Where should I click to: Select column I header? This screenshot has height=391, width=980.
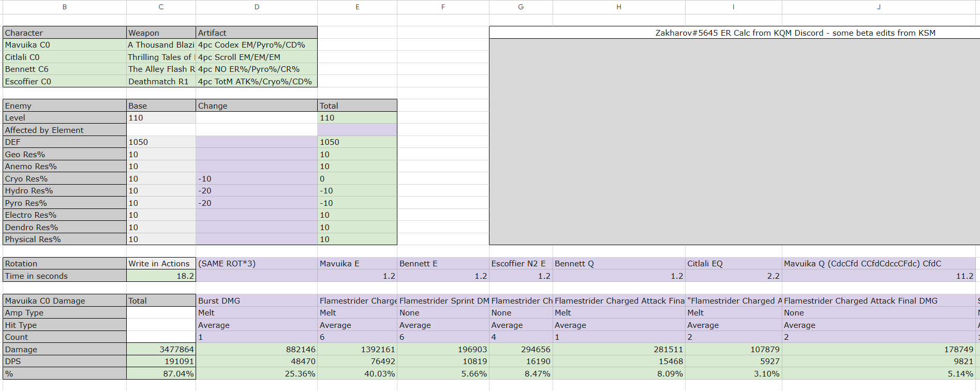[x=733, y=7]
